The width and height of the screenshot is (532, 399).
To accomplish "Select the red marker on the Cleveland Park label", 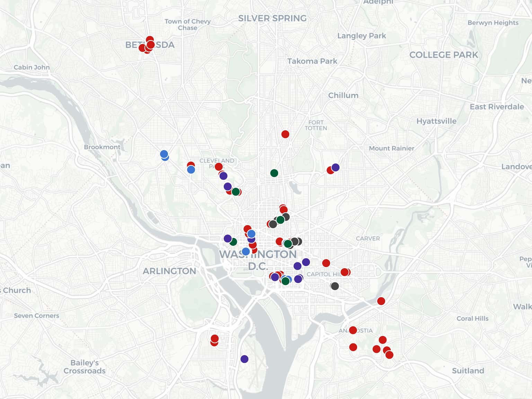I will point(219,167).
